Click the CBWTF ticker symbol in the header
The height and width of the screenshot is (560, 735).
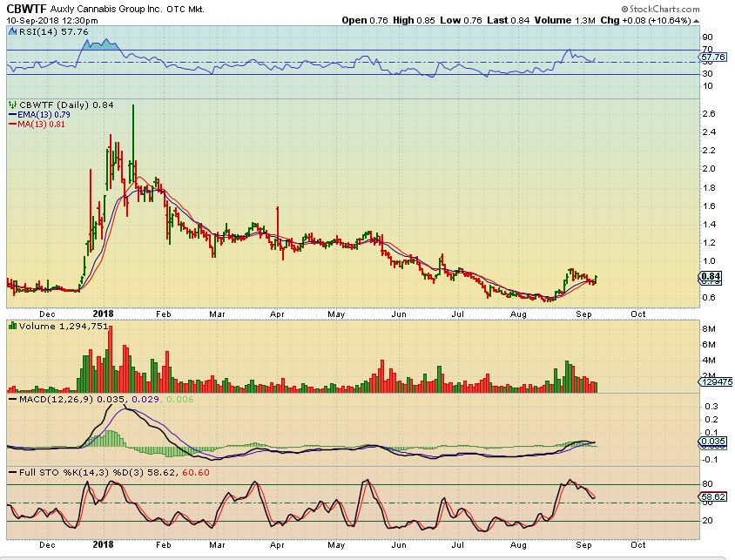click(x=27, y=8)
